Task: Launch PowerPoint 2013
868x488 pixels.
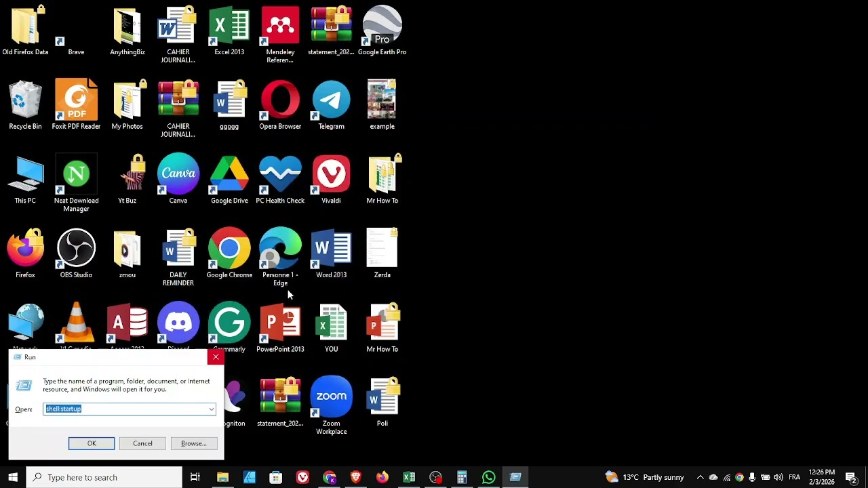Action: pos(280,329)
